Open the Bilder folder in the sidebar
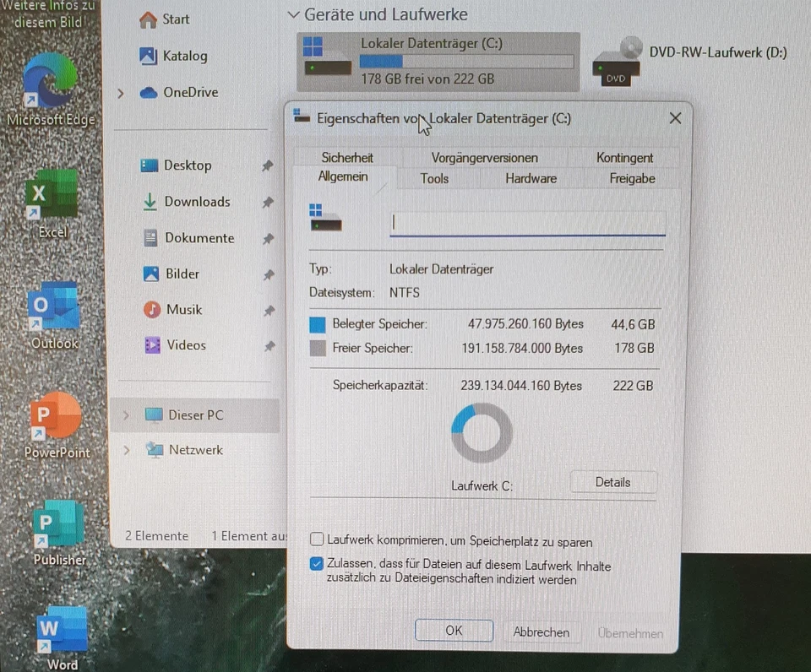 tap(181, 274)
